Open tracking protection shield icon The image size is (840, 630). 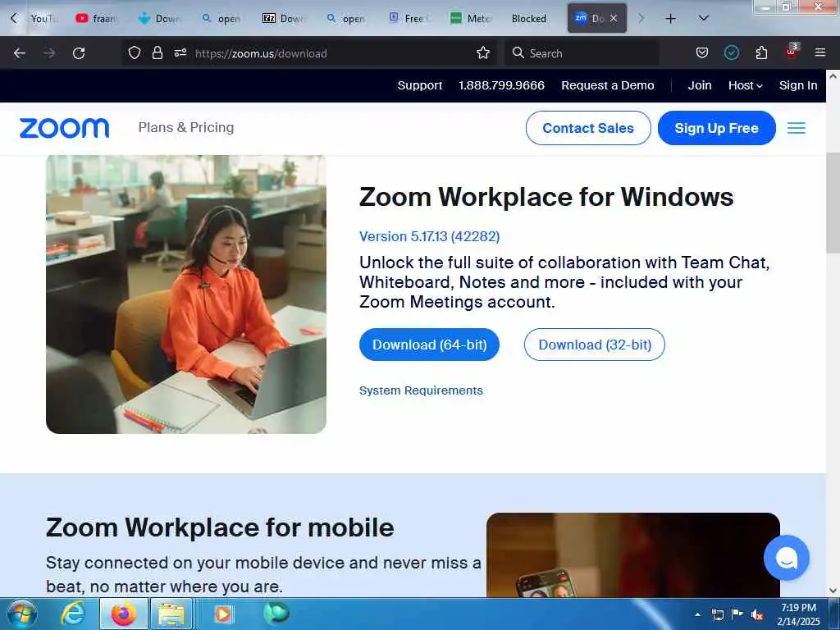[x=135, y=53]
